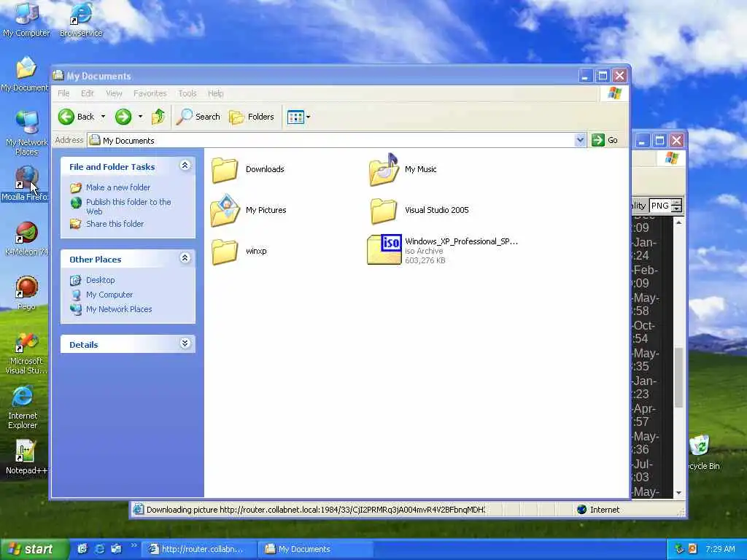Open the Search pane in My Documents

pyautogui.click(x=198, y=117)
